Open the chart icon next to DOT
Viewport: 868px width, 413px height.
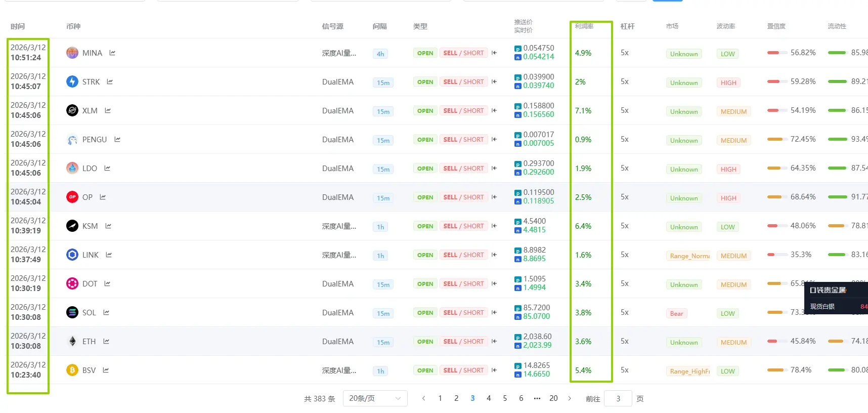(107, 283)
